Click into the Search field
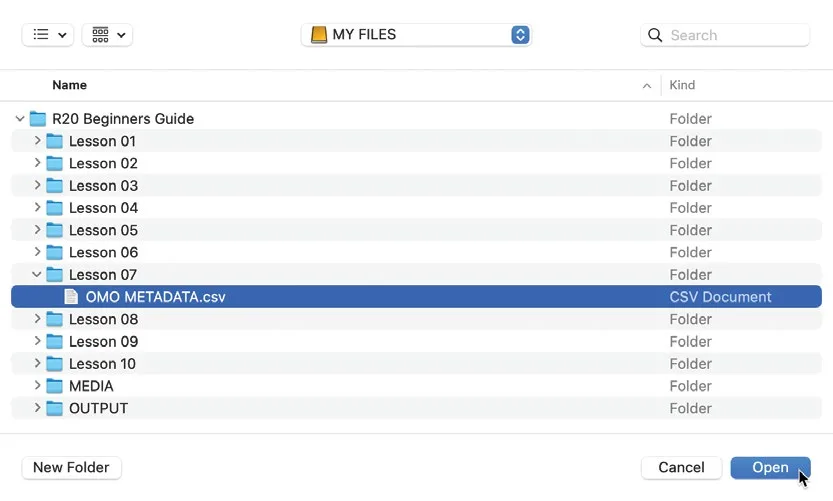 725,35
